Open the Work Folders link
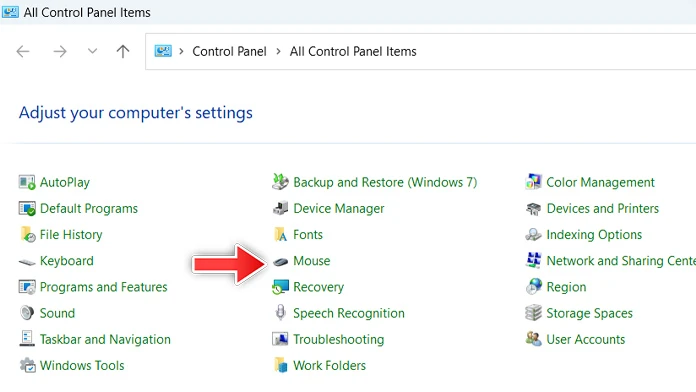This screenshot has height=392, width=696. (x=329, y=366)
